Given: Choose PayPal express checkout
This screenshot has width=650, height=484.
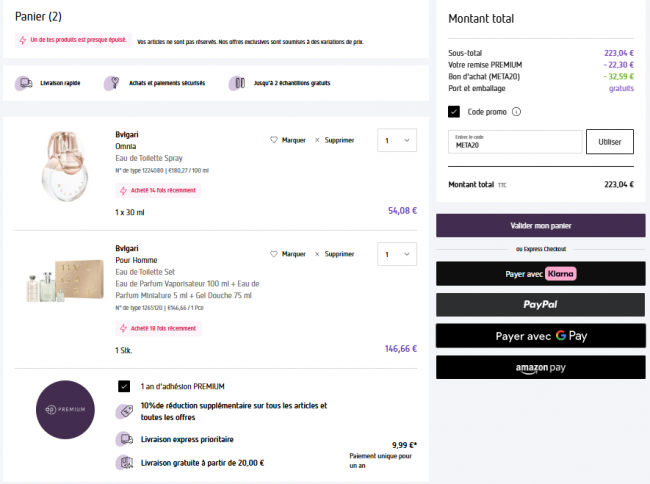Looking at the screenshot, I should [x=540, y=304].
